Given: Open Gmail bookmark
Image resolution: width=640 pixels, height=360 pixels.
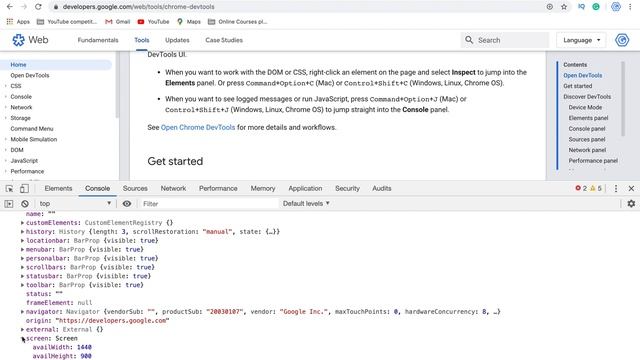Looking at the screenshot, I should [118, 22].
